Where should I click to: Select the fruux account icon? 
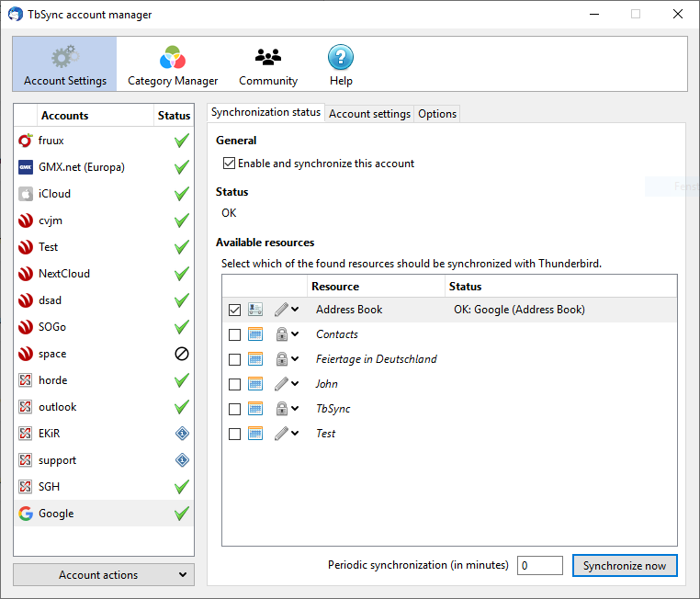(x=26, y=141)
